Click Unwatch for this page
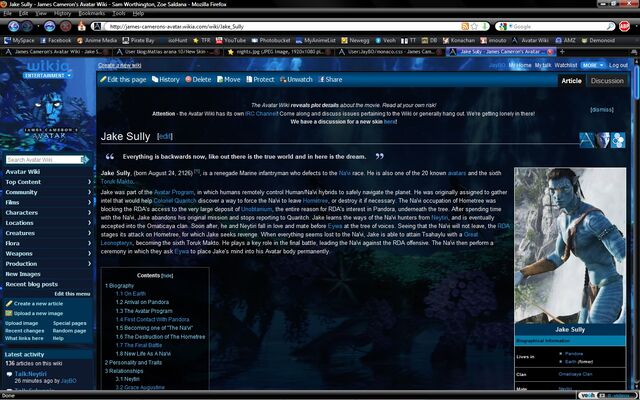The image size is (640, 400). click(x=296, y=80)
